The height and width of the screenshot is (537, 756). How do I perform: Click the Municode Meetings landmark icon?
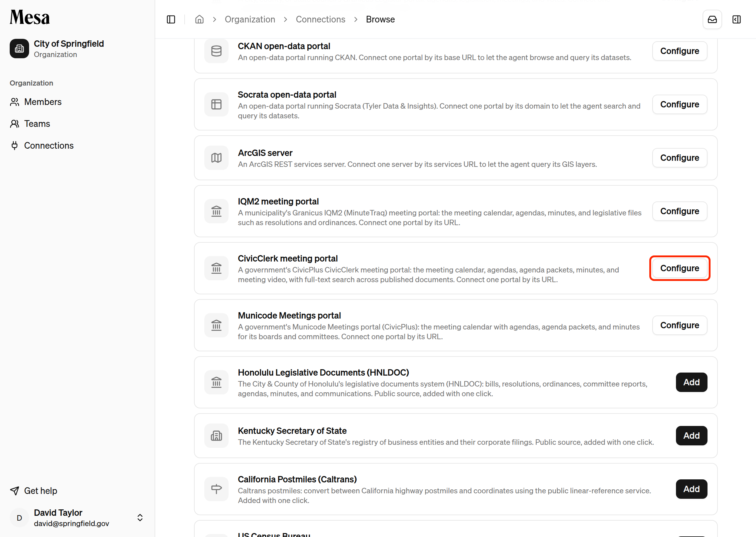coord(216,325)
